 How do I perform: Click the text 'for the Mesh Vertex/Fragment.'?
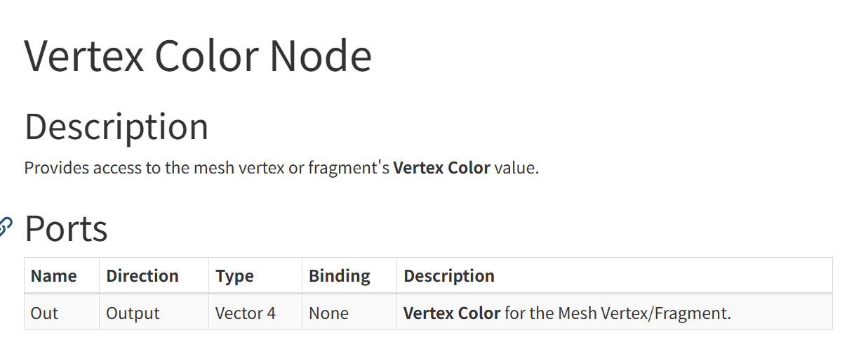(617, 313)
